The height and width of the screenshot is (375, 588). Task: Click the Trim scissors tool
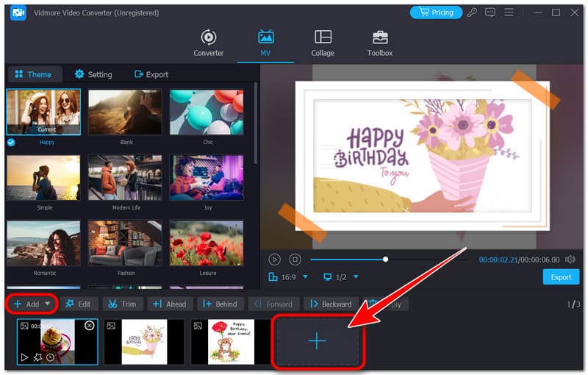click(x=122, y=304)
